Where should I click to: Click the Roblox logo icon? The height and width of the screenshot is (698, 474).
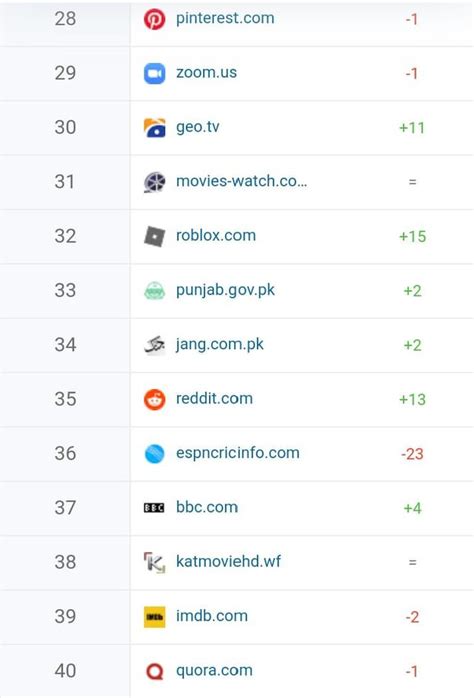154,236
